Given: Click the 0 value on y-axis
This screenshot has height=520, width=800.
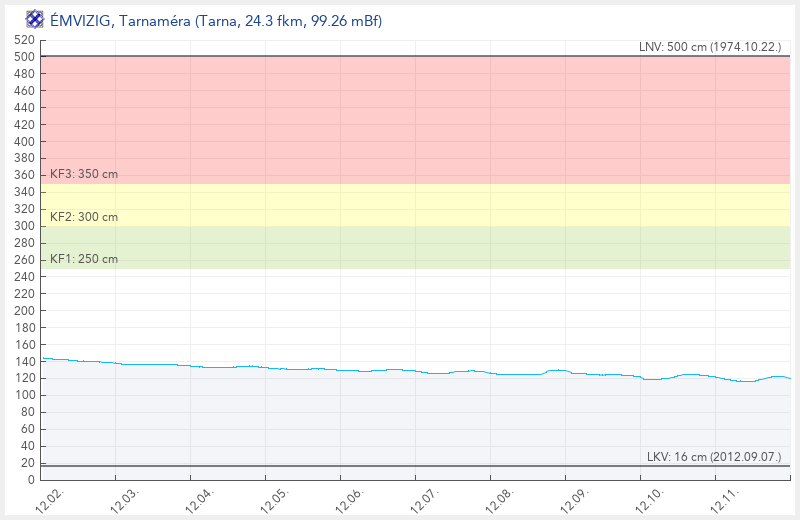Looking at the screenshot, I should [30, 480].
